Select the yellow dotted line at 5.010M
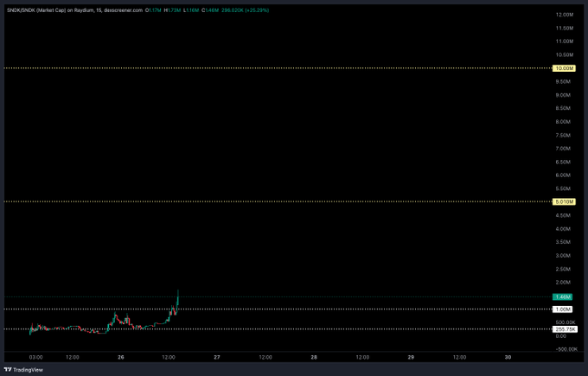588x376 pixels. (x=278, y=201)
